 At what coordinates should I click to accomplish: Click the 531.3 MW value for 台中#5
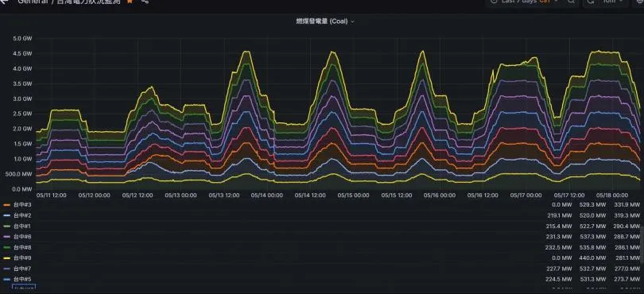593,279
